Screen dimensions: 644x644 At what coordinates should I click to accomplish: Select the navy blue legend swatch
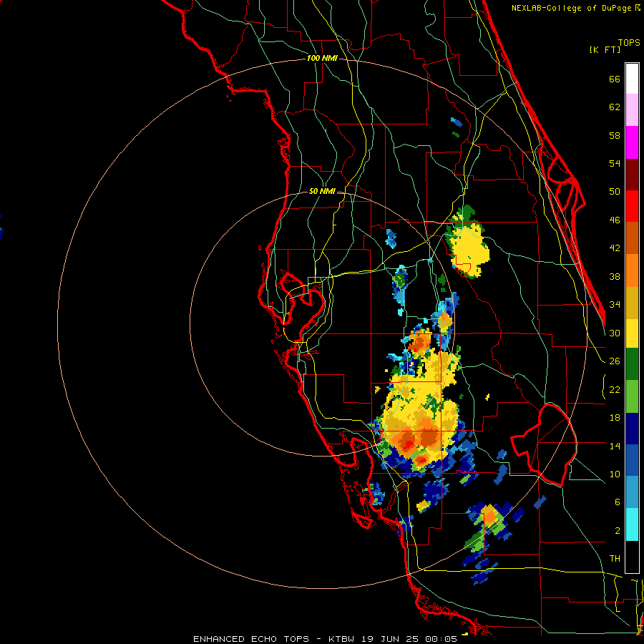[x=632, y=429]
